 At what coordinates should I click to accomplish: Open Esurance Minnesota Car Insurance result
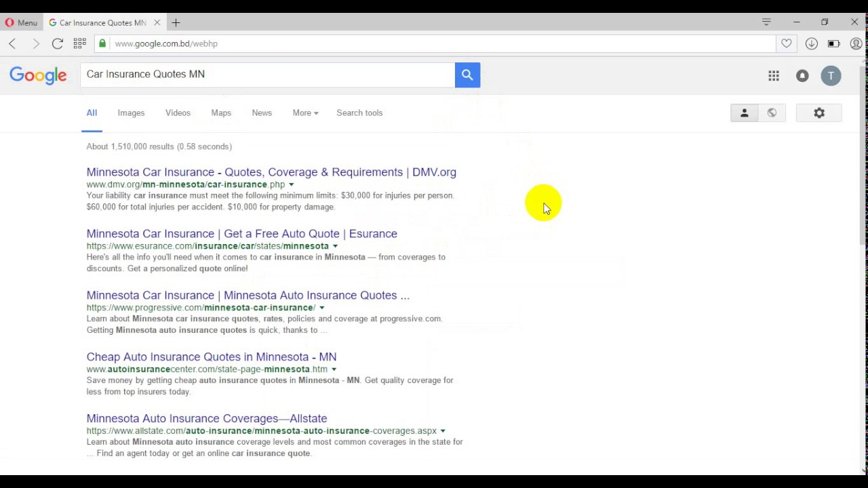coord(241,234)
